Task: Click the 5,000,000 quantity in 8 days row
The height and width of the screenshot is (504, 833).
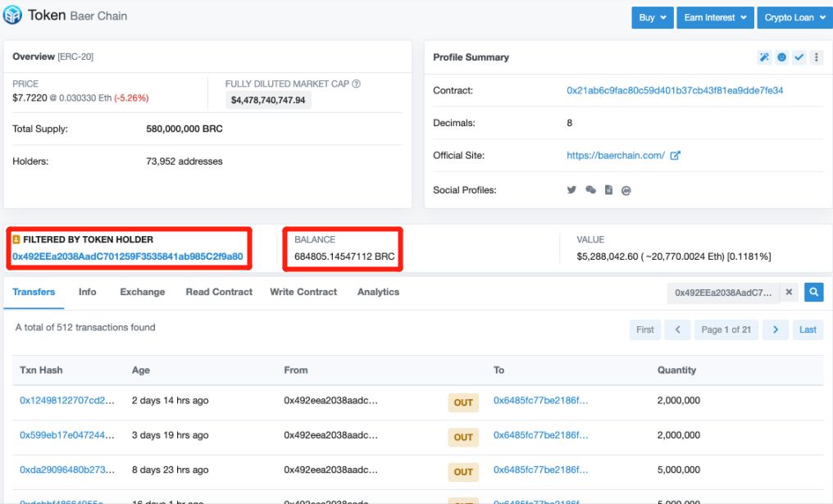Action: 678,470
